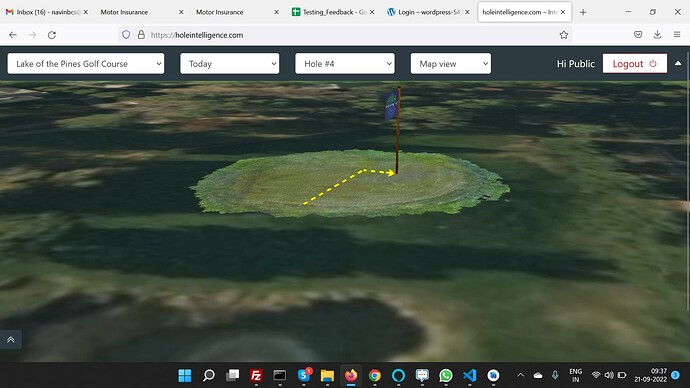Click the Save to Pocket icon

click(638, 35)
